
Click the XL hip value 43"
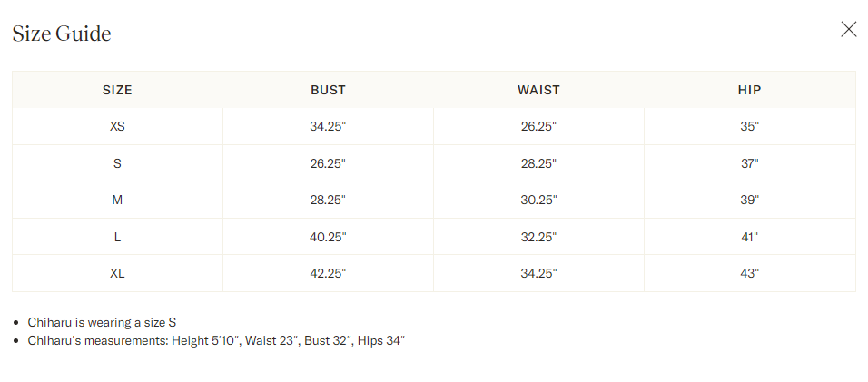[750, 274]
